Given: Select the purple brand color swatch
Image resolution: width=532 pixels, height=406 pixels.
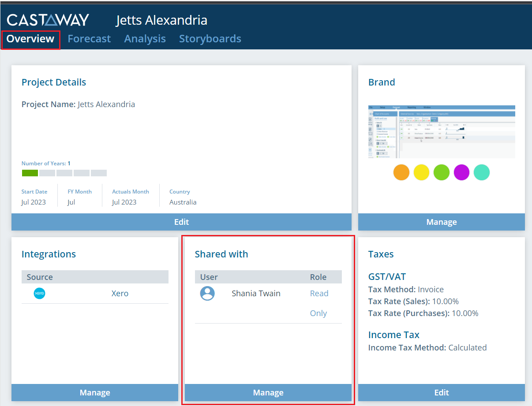Looking at the screenshot, I should [462, 172].
